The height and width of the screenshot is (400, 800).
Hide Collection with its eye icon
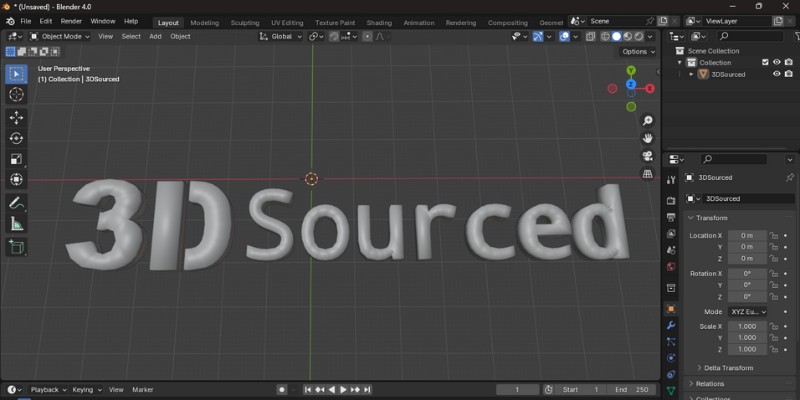(x=777, y=62)
